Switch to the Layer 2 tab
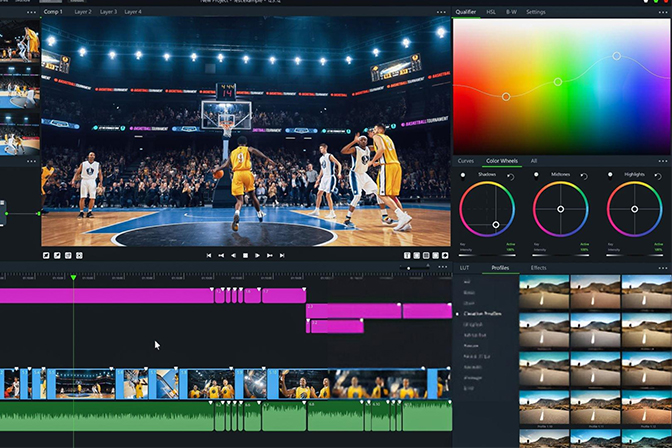Viewport: 672px width, 448px height. coord(83,12)
